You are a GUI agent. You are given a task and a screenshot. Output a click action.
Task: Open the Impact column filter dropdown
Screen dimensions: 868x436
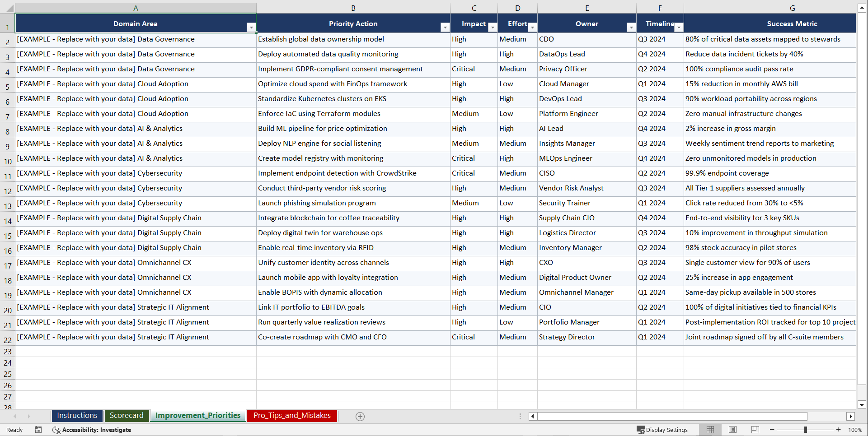pos(493,27)
